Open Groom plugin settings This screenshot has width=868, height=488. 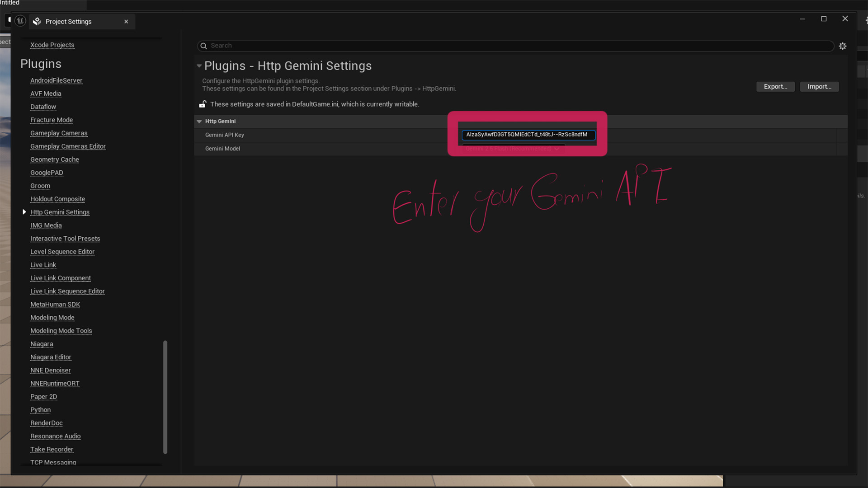pos(40,186)
